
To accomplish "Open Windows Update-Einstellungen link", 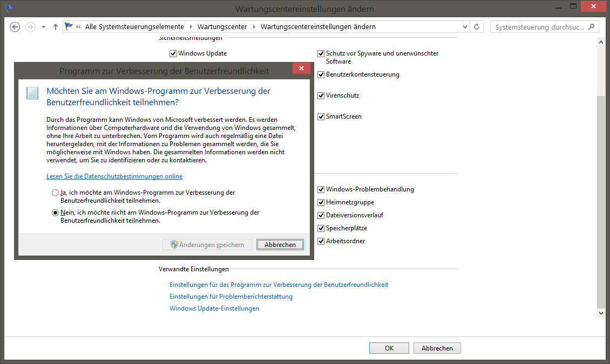I will (214, 308).
